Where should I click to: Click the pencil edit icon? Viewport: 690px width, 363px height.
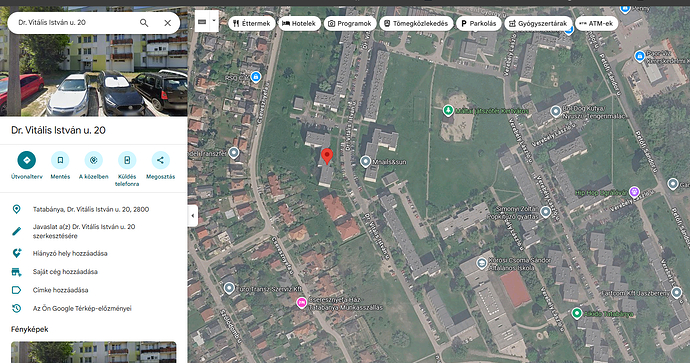(x=16, y=231)
